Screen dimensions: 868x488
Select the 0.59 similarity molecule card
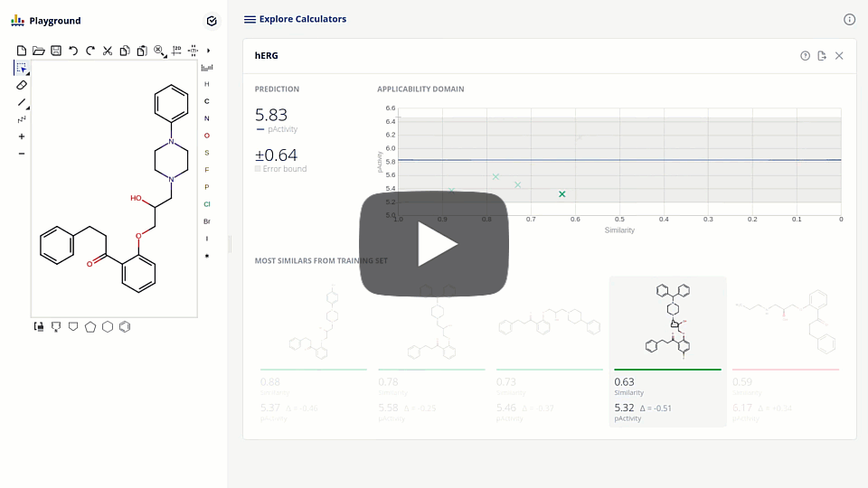[786, 352]
